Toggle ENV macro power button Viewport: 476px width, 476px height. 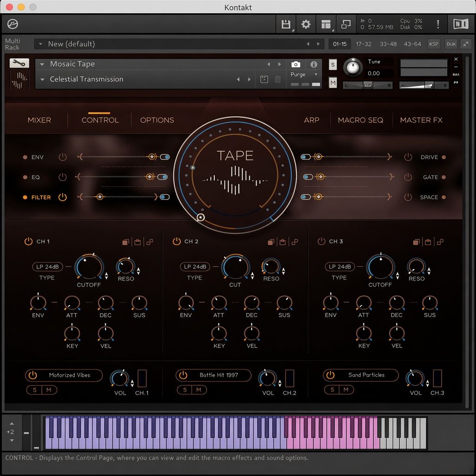(63, 157)
